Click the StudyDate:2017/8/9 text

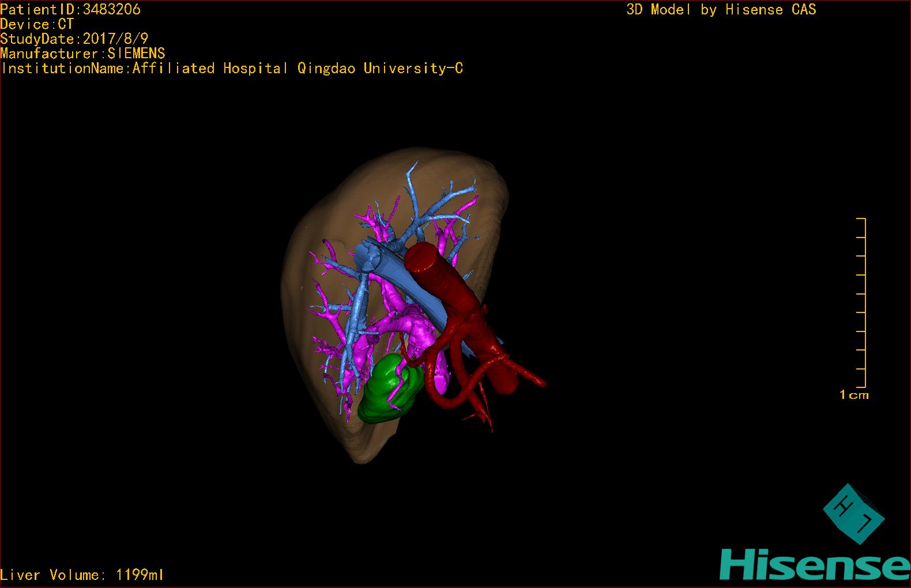coord(74,39)
